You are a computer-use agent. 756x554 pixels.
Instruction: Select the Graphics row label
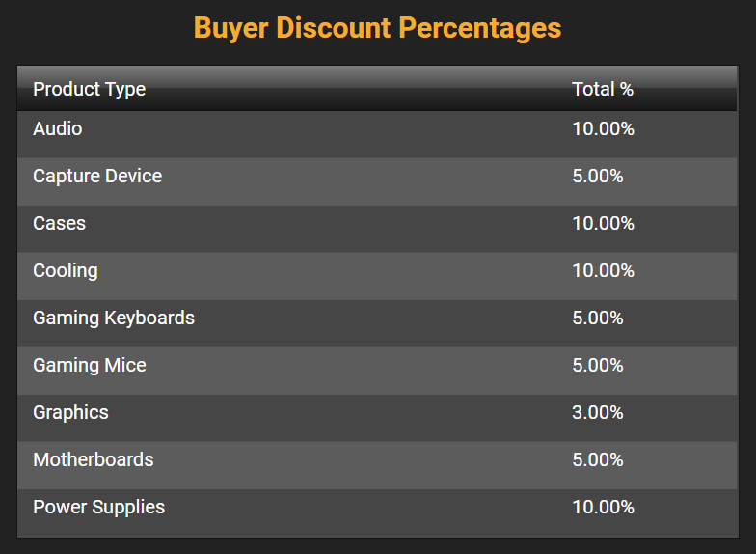pyautogui.click(x=71, y=412)
